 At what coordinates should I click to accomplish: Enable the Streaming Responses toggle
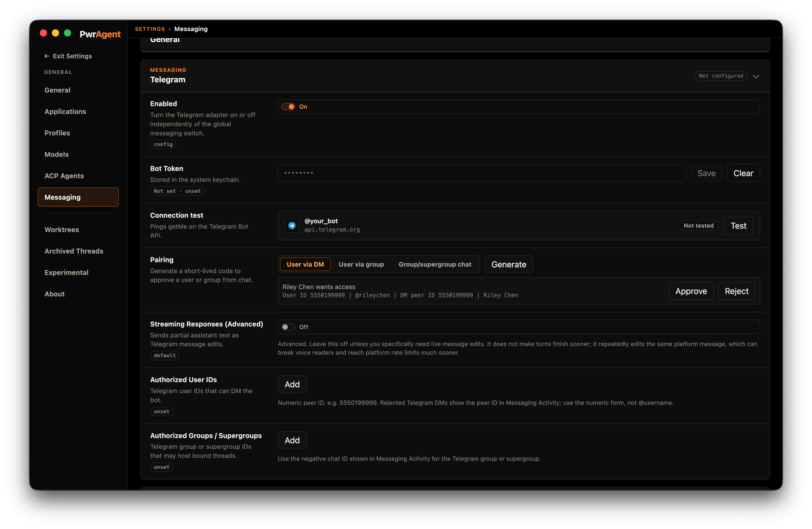tap(288, 327)
